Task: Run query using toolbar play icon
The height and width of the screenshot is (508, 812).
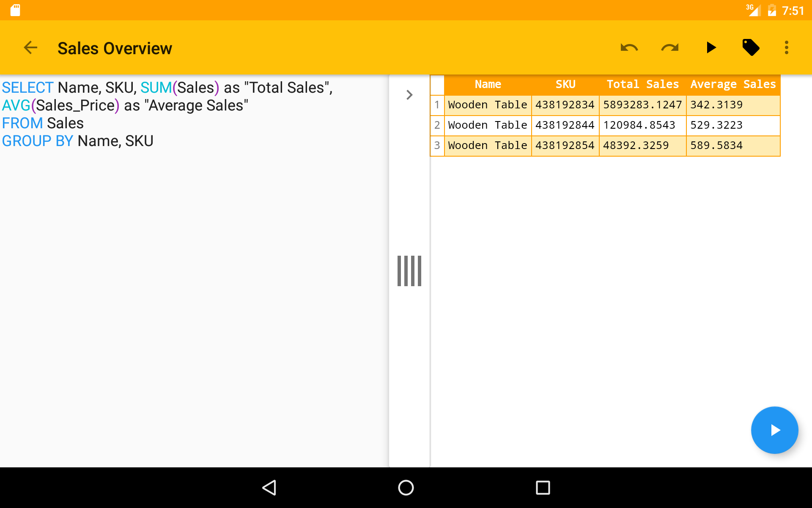Action: [x=710, y=48]
